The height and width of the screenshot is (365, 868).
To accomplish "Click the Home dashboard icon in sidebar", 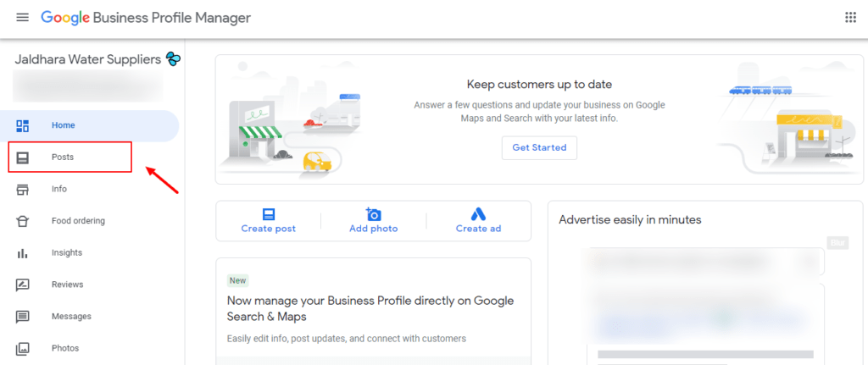I will 23,125.
